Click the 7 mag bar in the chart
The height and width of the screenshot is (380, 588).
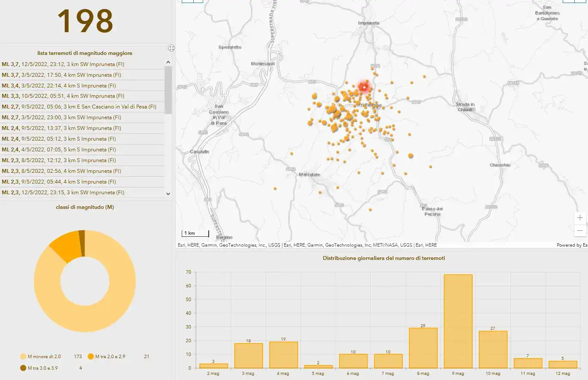(388, 361)
